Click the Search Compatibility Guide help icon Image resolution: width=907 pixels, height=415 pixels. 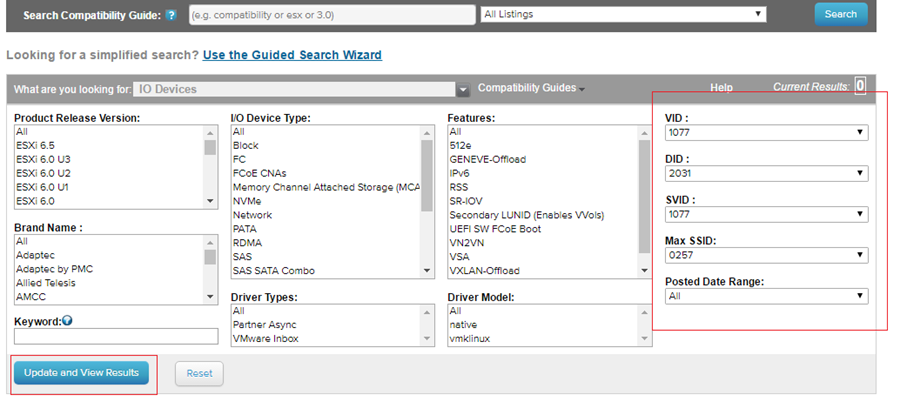click(x=171, y=16)
